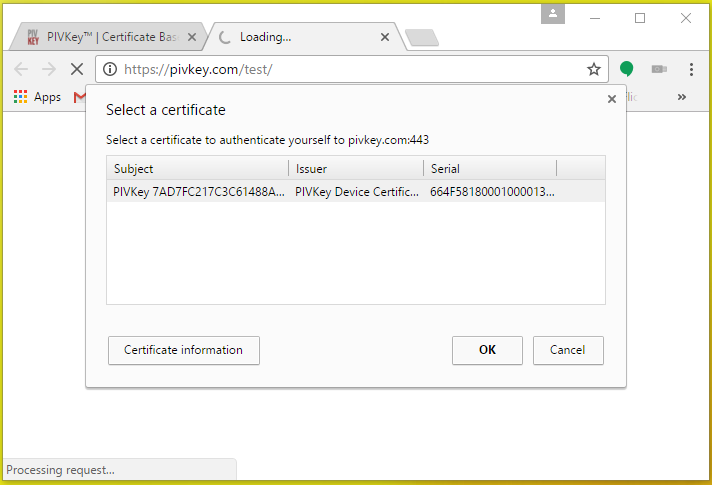
Task: Stop loading the page with X button
Action: click(x=76, y=69)
